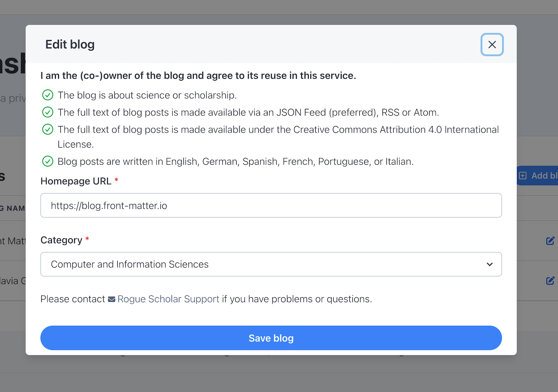Click check icon beside language requirement
The width and height of the screenshot is (558, 392).
tap(48, 161)
